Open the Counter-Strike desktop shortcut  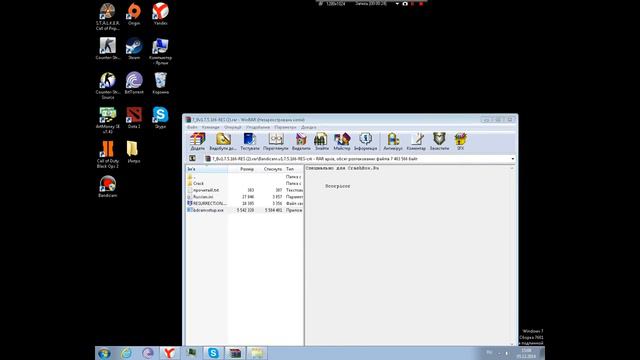coord(108,49)
